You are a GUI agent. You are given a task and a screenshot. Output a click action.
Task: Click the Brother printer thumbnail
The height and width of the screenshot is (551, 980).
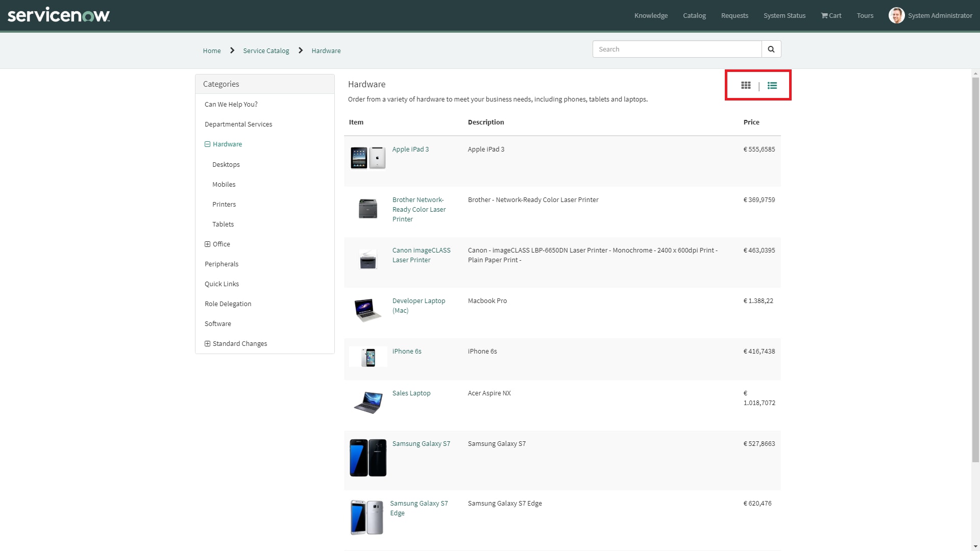tap(368, 208)
